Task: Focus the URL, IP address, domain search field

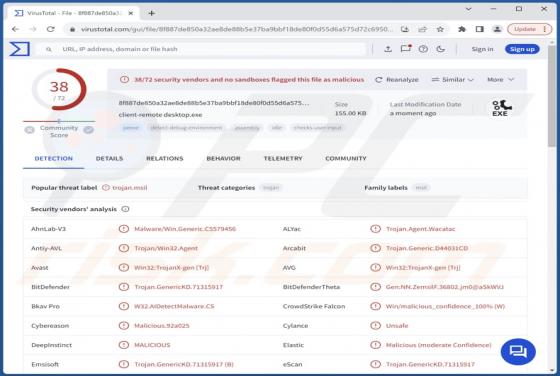Action: click(x=204, y=49)
